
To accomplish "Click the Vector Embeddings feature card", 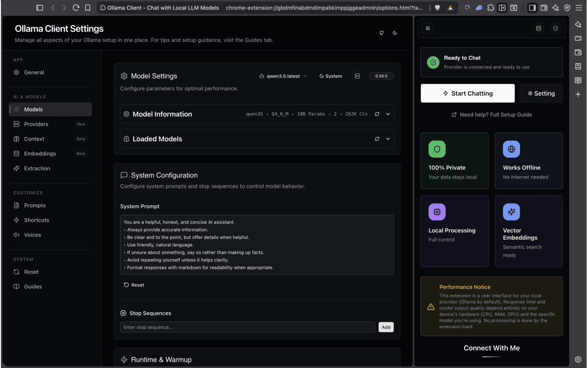I will tap(529, 231).
